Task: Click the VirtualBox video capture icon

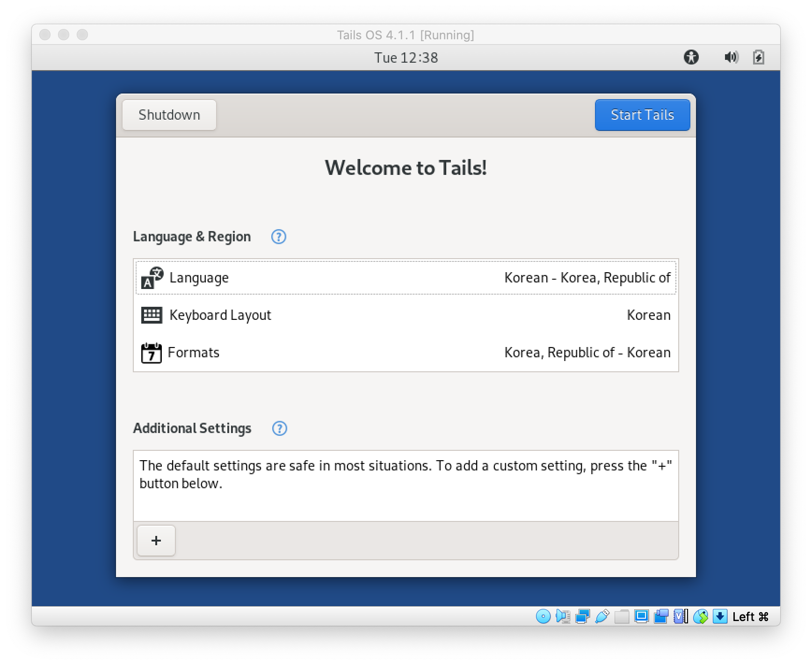Action: [661, 616]
